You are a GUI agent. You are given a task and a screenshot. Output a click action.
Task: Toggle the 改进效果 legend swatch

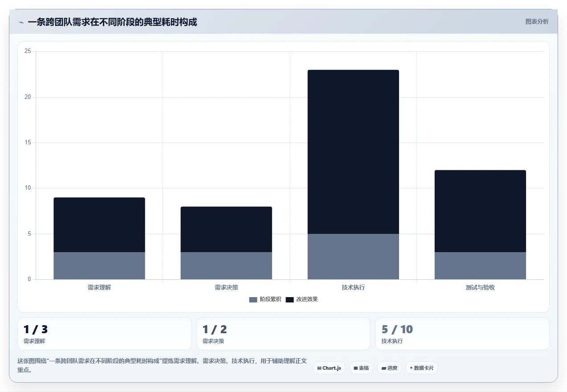tap(290, 299)
